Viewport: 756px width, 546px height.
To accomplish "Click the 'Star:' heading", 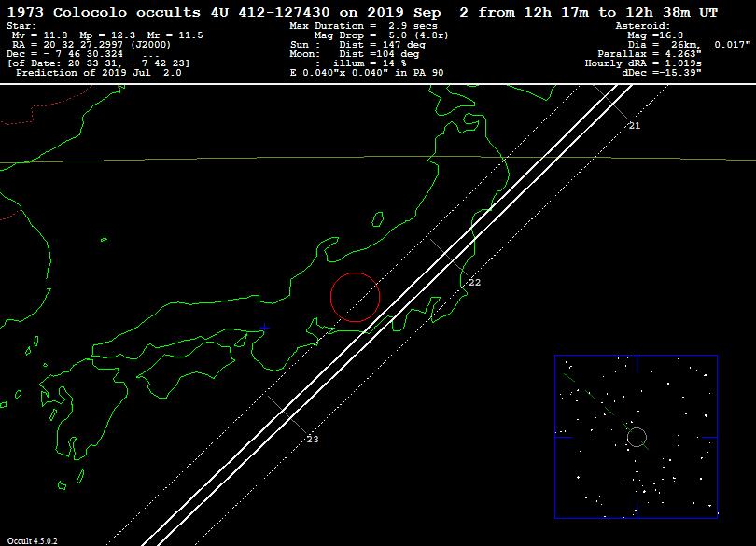I will (x=21, y=26).
